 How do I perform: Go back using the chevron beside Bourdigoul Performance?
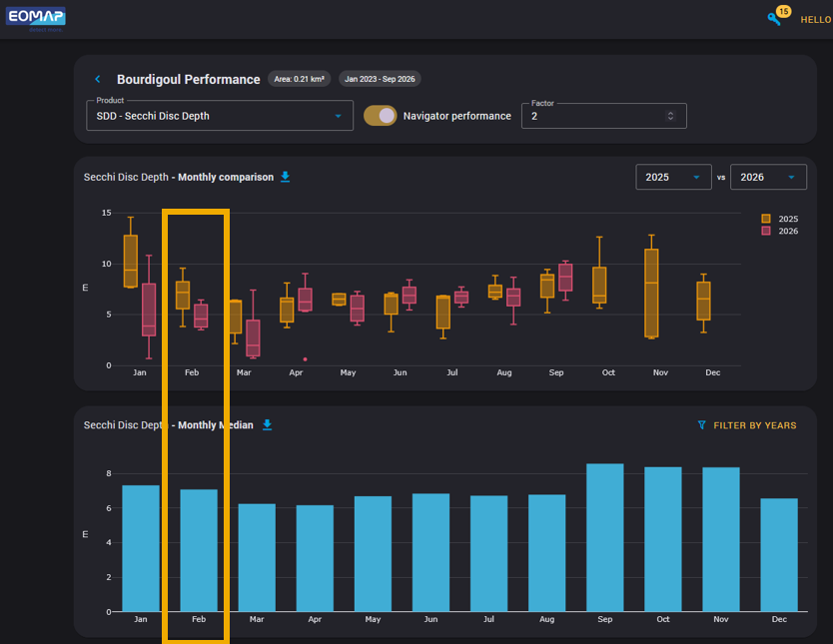pyautogui.click(x=98, y=79)
